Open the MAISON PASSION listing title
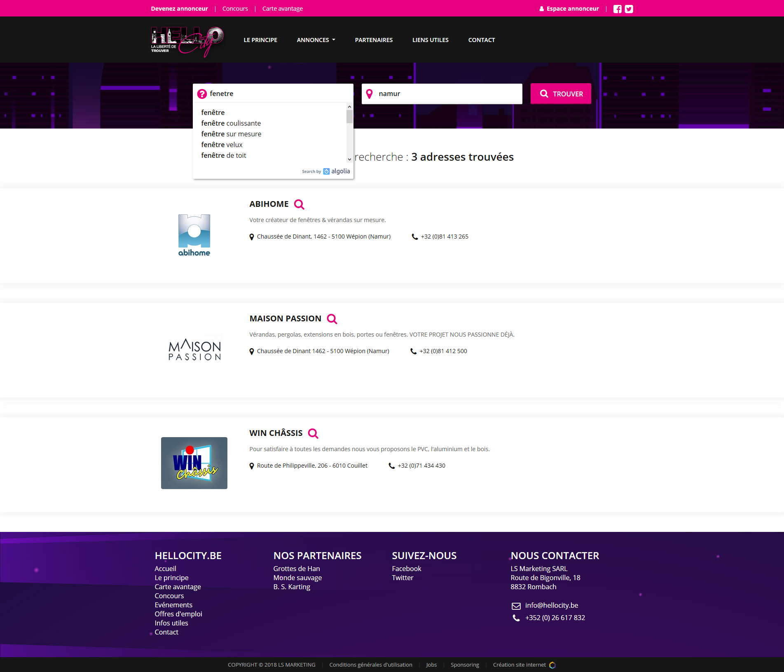The width and height of the screenshot is (784, 672). (x=285, y=319)
